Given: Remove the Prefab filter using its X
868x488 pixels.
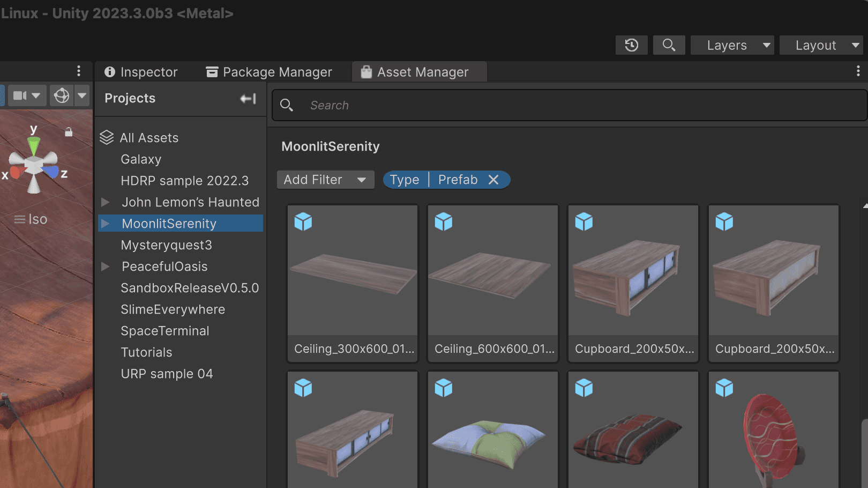Looking at the screenshot, I should tap(494, 180).
